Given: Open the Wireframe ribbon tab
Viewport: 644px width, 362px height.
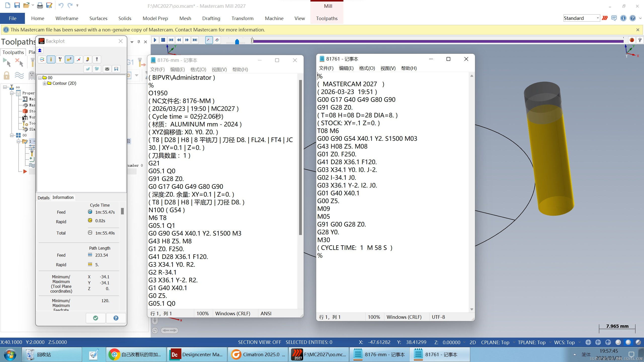Looking at the screenshot, I should pos(67,18).
